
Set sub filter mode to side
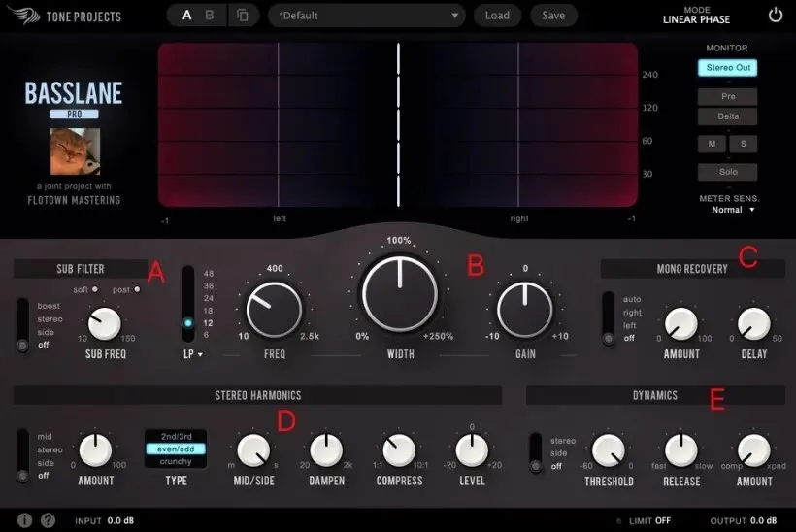(x=46, y=332)
